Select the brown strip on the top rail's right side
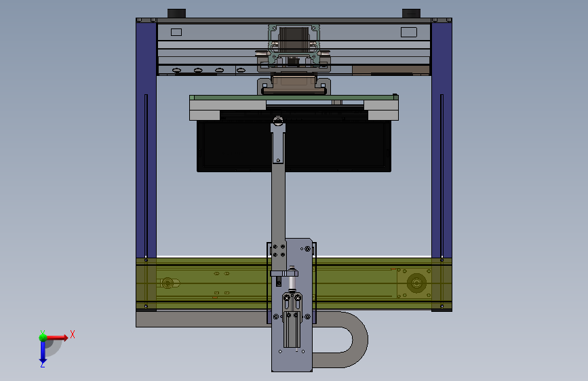Image resolution: width=588 pixels, height=381 pixels. point(391,70)
